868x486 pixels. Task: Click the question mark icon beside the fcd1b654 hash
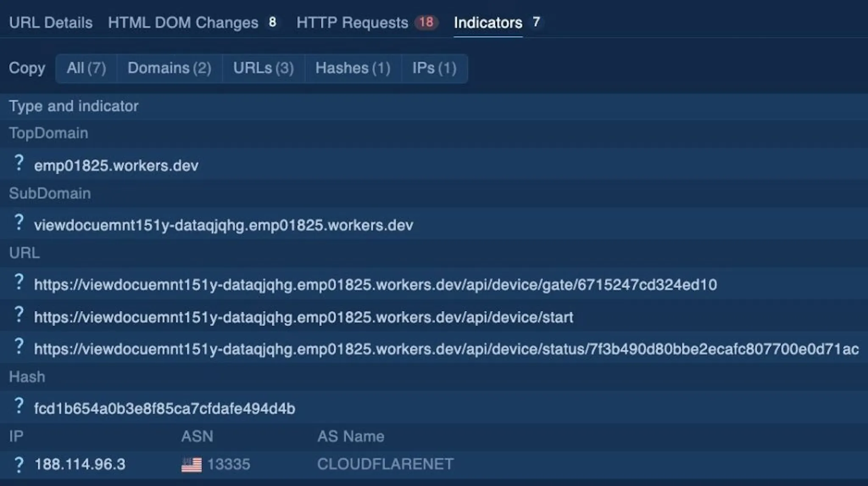tap(19, 406)
